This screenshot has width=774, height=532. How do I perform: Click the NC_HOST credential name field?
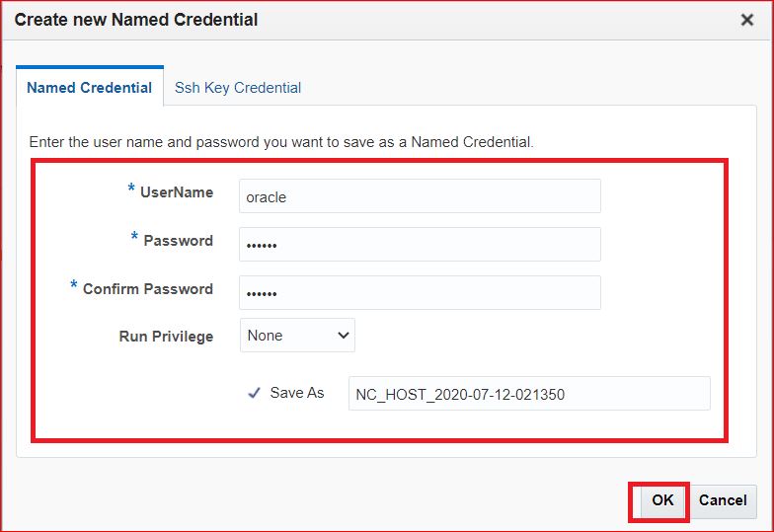pyautogui.click(x=528, y=394)
